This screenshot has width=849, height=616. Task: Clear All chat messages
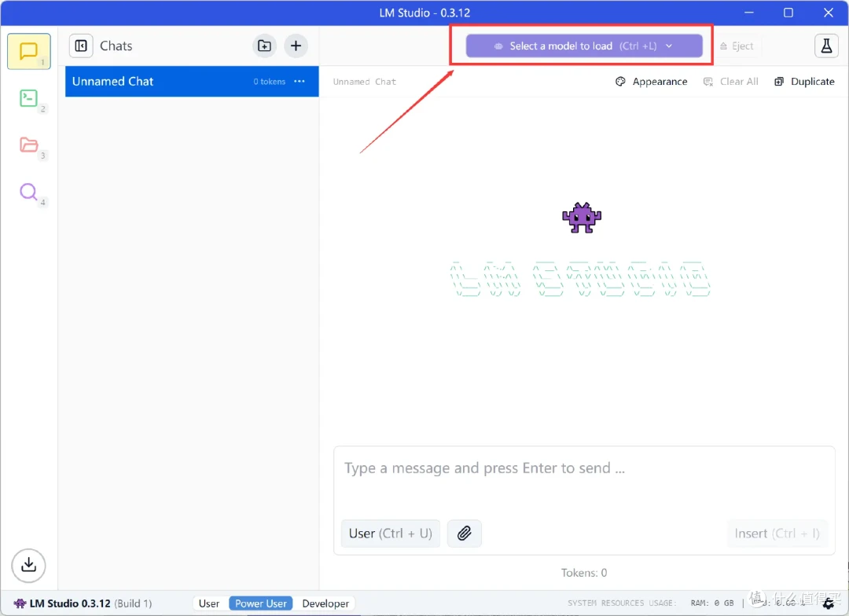click(730, 82)
